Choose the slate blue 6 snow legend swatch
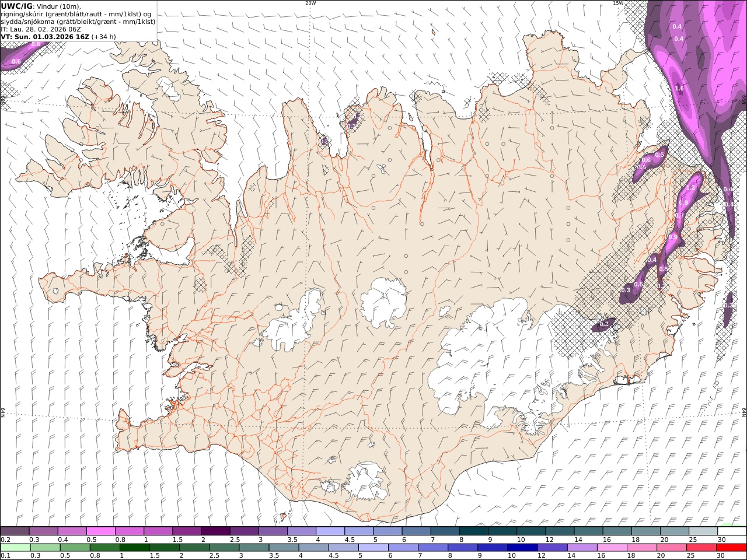The width and height of the screenshot is (747, 560). [417, 531]
